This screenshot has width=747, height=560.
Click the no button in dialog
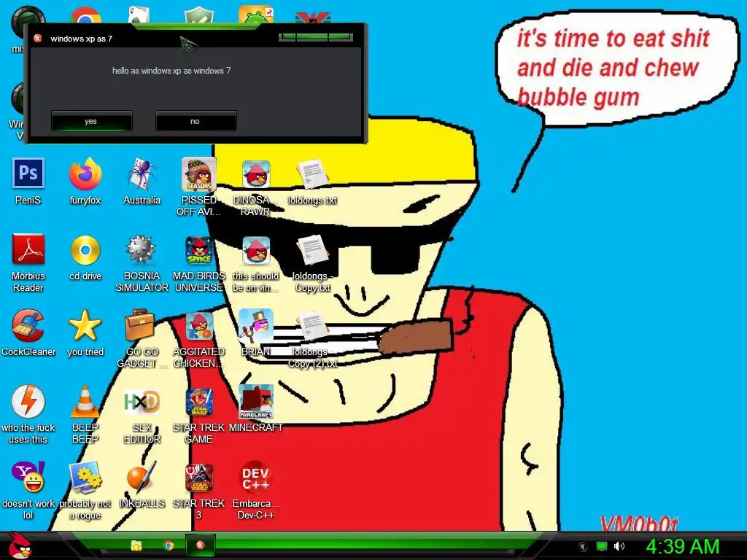[196, 121]
